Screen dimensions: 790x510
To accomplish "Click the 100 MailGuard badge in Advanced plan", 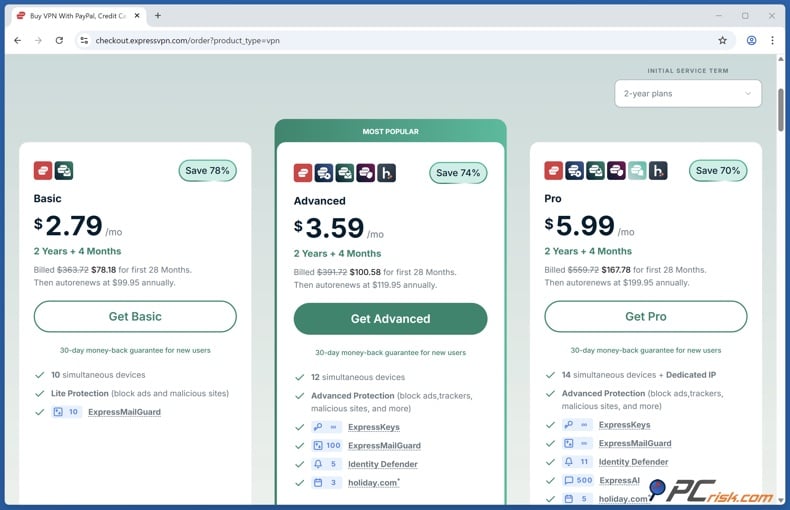I will coord(327,445).
